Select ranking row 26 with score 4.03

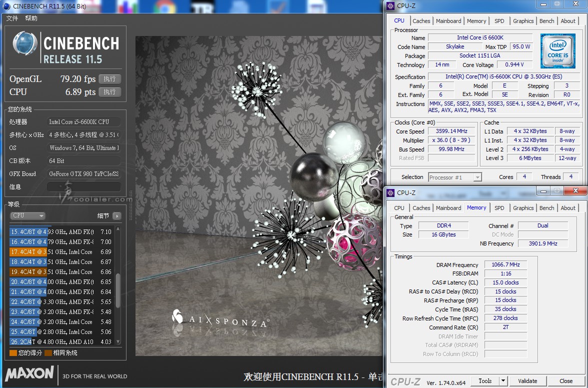pyautogui.click(x=62, y=342)
